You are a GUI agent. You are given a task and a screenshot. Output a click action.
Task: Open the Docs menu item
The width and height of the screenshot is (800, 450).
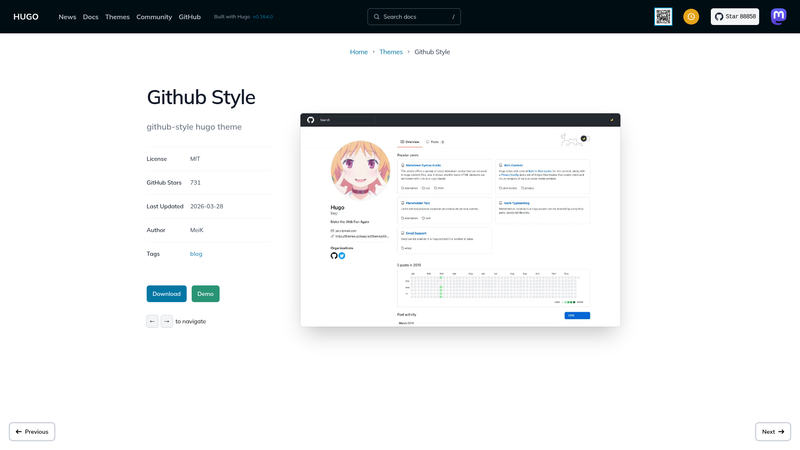pyautogui.click(x=90, y=17)
